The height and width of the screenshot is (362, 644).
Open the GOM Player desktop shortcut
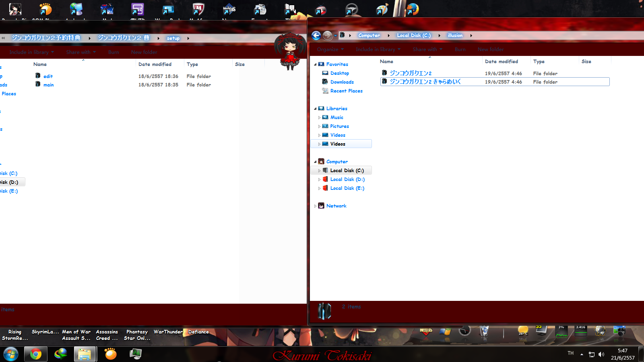(45, 10)
